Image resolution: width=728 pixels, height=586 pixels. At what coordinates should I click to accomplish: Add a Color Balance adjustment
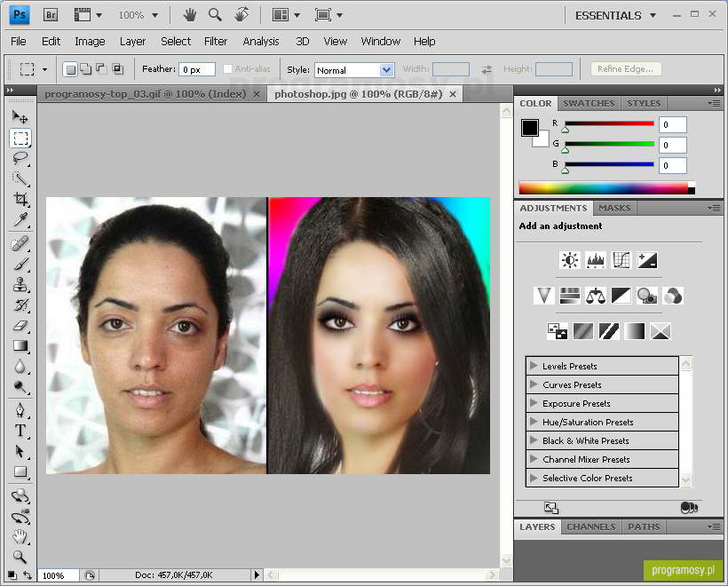[x=595, y=296]
